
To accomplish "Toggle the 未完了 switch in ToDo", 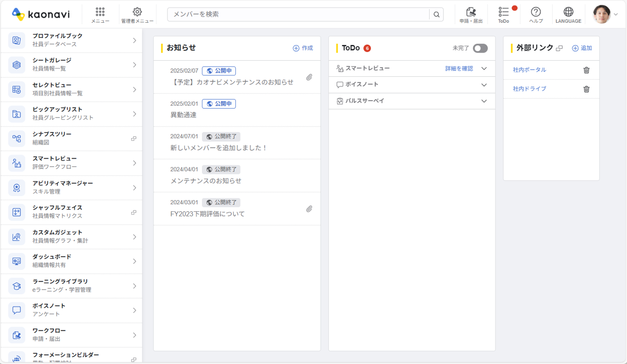I will click(x=480, y=49).
